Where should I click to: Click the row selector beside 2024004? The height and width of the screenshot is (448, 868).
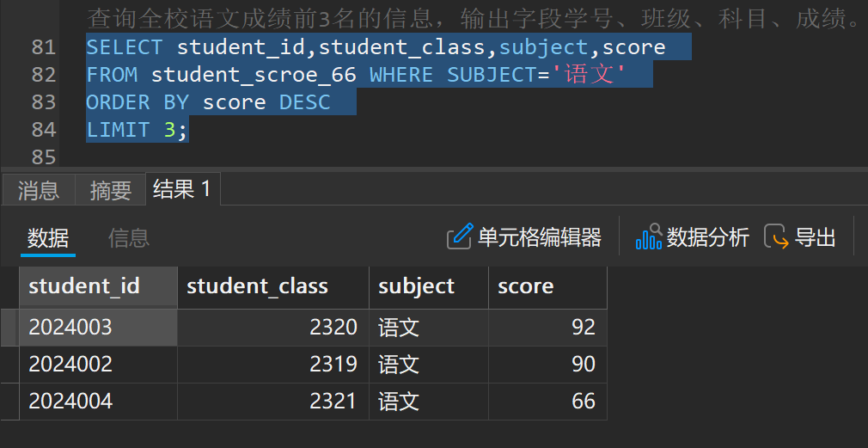pyautogui.click(x=9, y=401)
